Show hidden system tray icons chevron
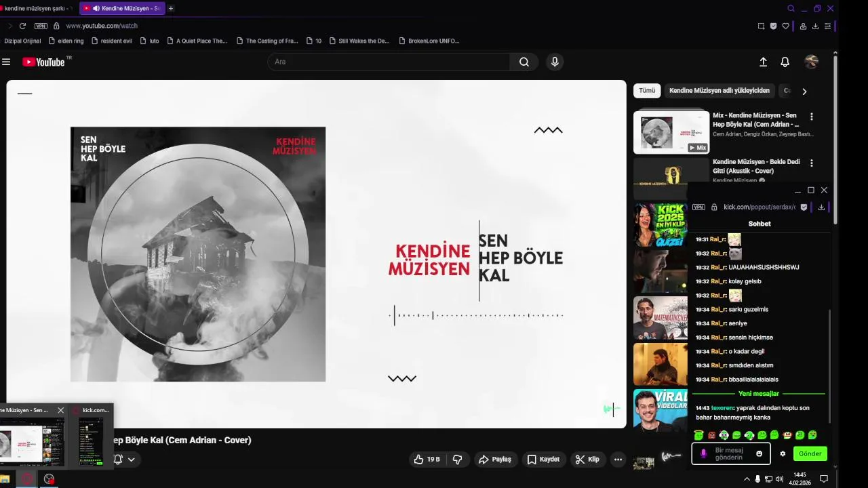 (x=747, y=479)
